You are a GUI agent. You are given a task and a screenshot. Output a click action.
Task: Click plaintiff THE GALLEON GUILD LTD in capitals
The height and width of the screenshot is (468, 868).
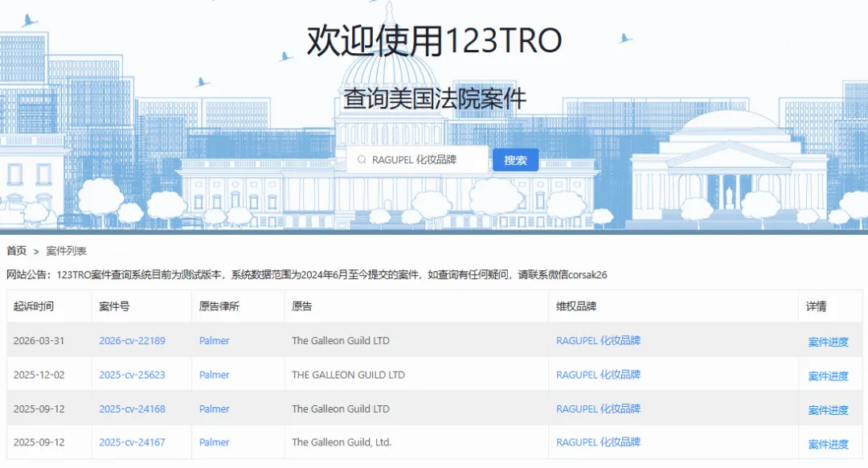pyautogui.click(x=348, y=375)
